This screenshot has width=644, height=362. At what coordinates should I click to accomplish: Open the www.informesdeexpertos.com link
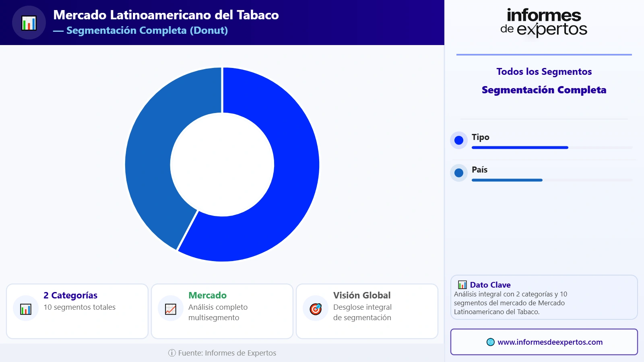pos(550,342)
